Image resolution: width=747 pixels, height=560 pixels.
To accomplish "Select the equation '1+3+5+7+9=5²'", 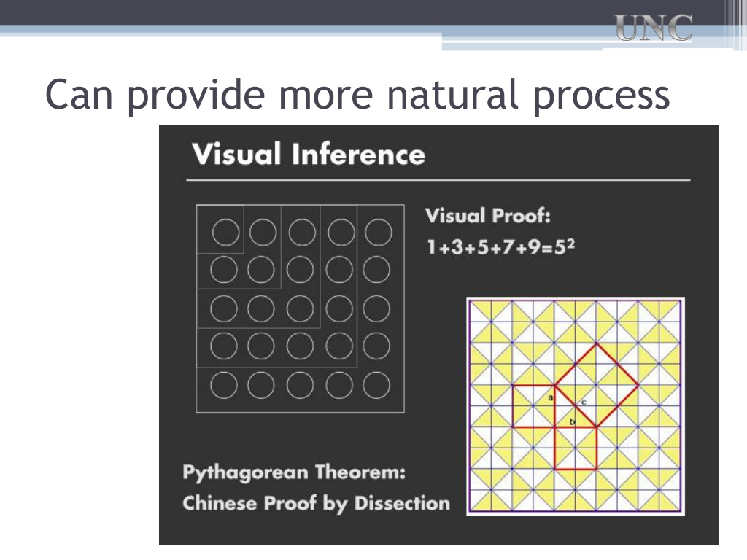I will [500, 247].
